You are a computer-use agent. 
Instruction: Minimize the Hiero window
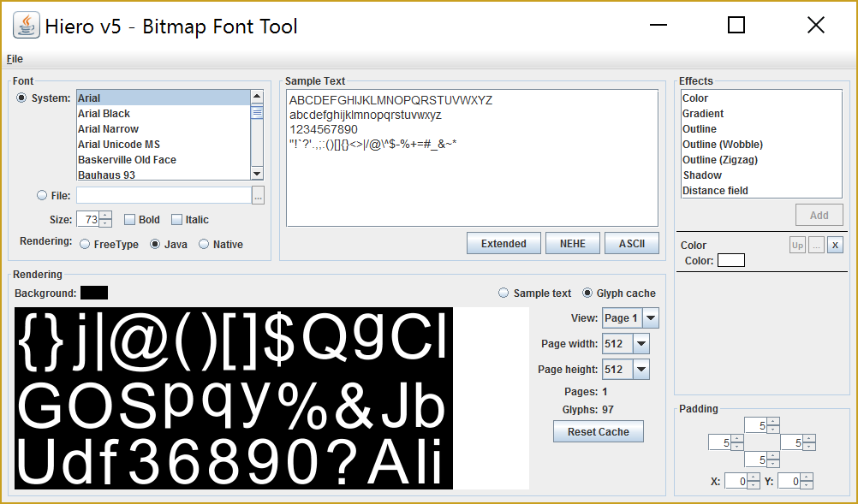[x=658, y=25]
